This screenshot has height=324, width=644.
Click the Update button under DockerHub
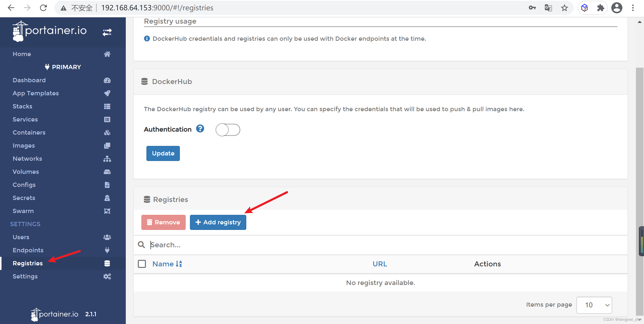163,153
